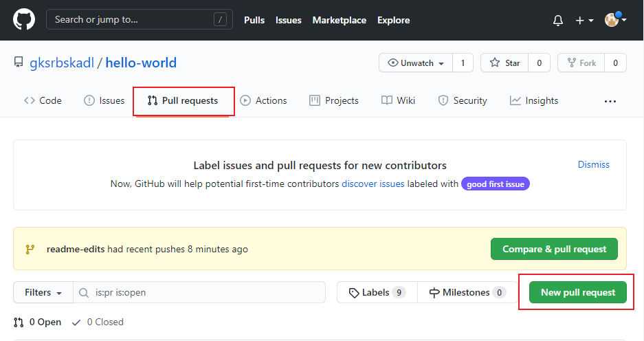Click the branch icon beside readme-edits
The image size is (644, 341).
30,249
